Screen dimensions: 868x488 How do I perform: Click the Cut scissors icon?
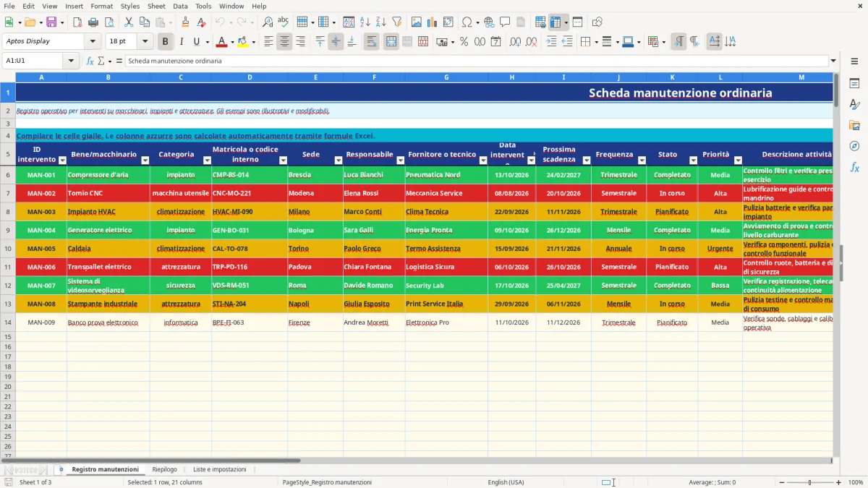[128, 22]
